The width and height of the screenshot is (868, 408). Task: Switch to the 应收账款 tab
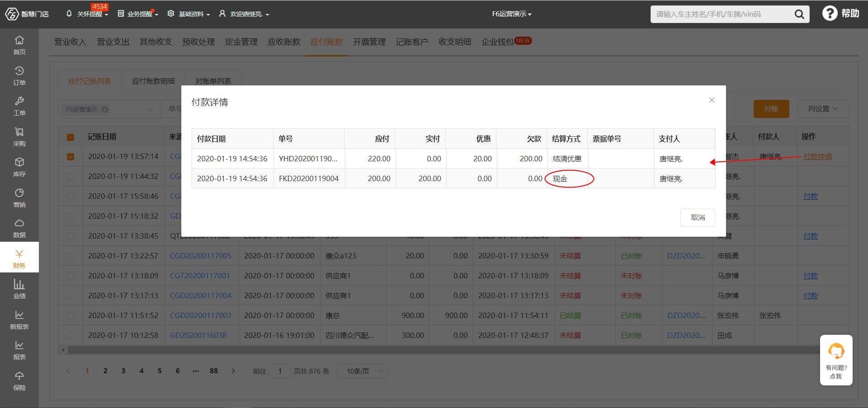coord(284,42)
